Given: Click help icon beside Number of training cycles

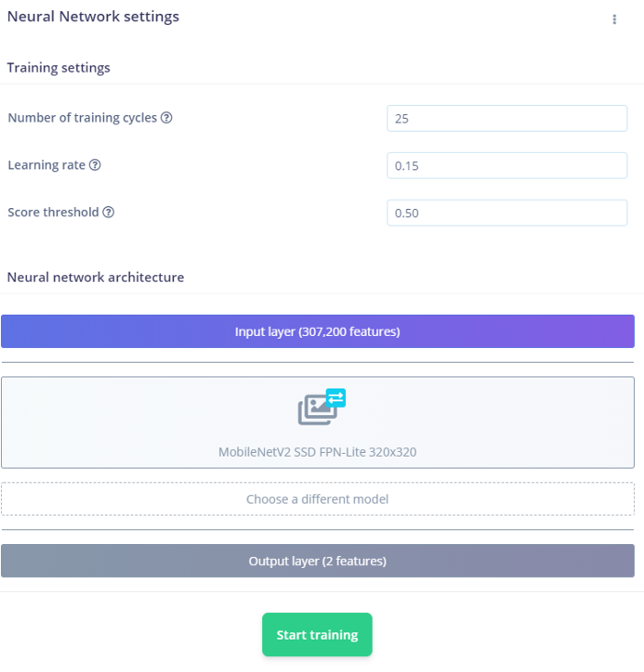Looking at the screenshot, I should 167,118.
